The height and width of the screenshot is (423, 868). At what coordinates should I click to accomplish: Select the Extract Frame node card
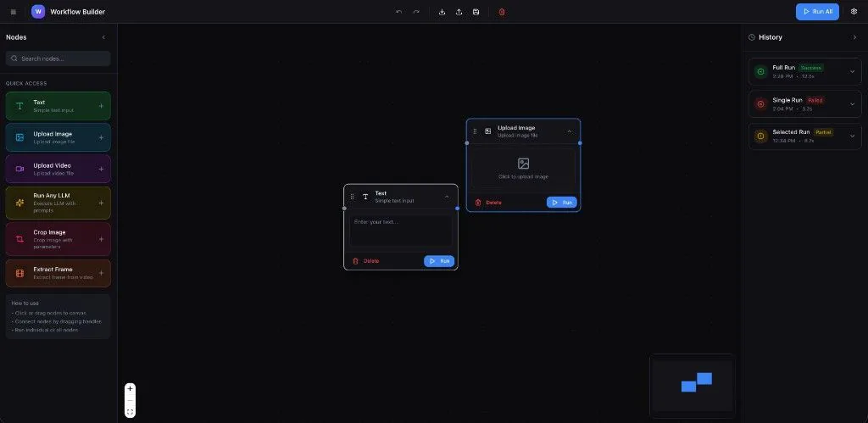pyautogui.click(x=58, y=273)
